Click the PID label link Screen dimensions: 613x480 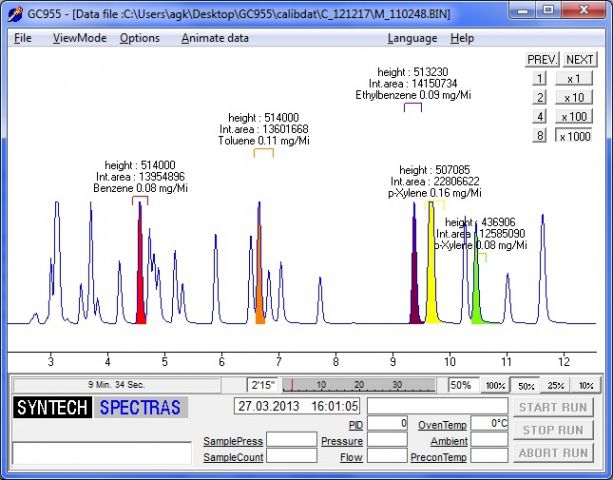click(356, 425)
